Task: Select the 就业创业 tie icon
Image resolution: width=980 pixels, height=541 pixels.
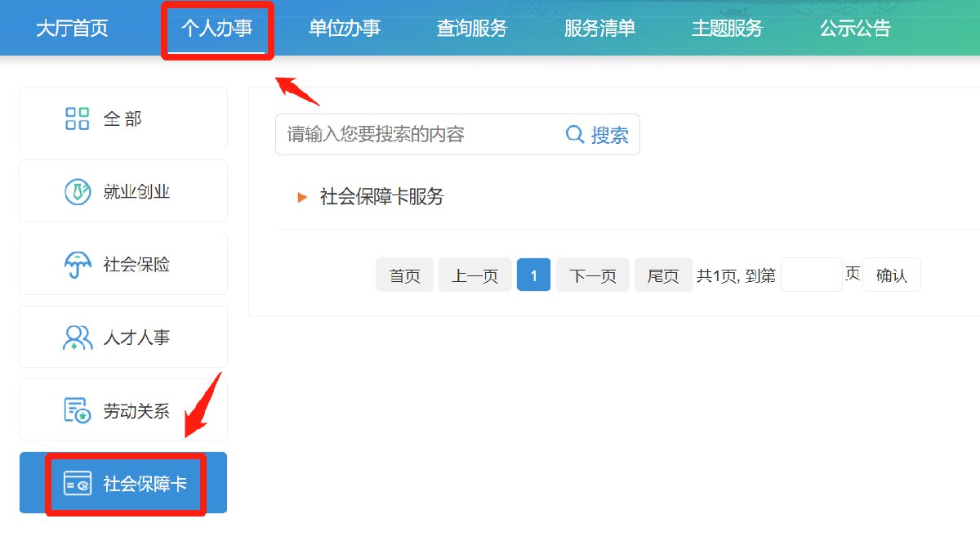Action: pos(77,192)
